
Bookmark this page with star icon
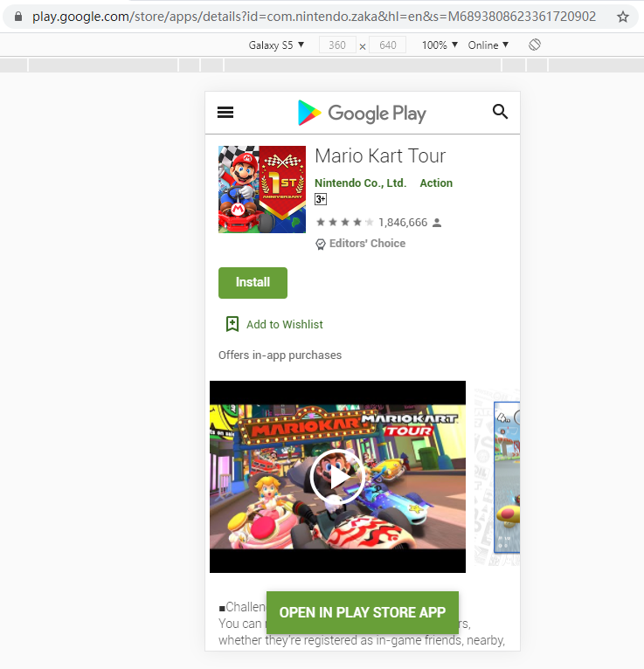click(x=622, y=17)
